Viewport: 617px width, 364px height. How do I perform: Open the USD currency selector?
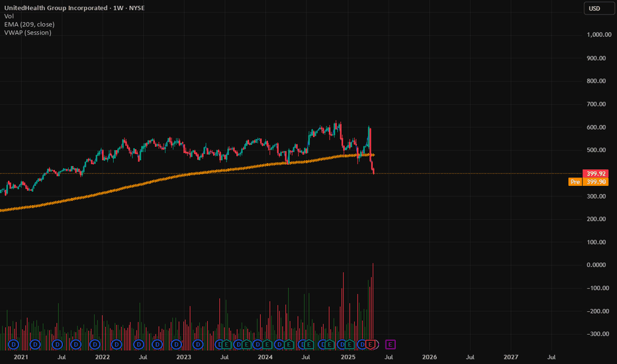(599, 8)
